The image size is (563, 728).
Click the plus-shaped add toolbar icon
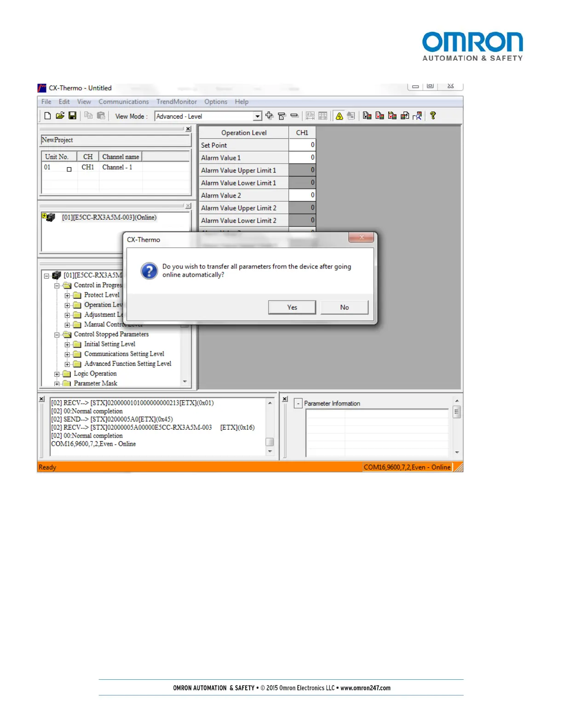(269, 116)
